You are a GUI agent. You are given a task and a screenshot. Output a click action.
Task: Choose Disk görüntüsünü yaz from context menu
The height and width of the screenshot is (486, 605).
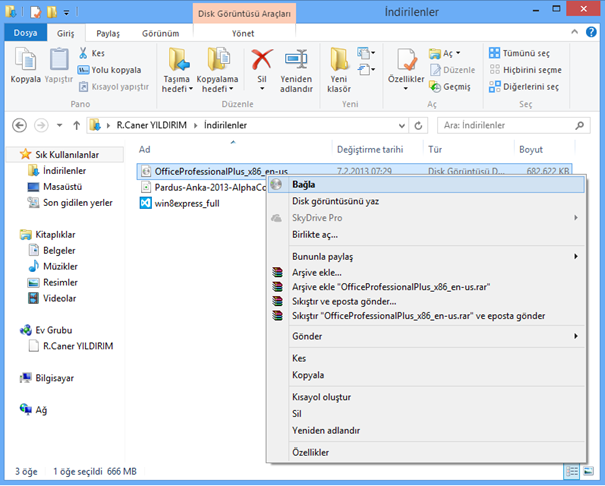pyautogui.click(x=335, y=201)
